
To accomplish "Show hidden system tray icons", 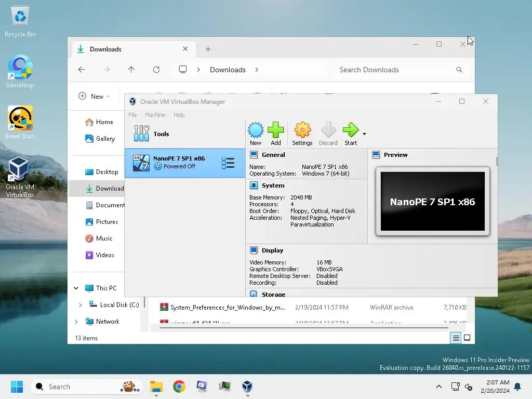I will coord(438,387).
